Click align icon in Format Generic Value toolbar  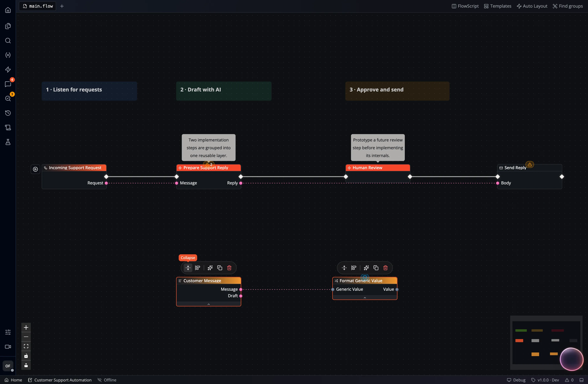[354, 268]
